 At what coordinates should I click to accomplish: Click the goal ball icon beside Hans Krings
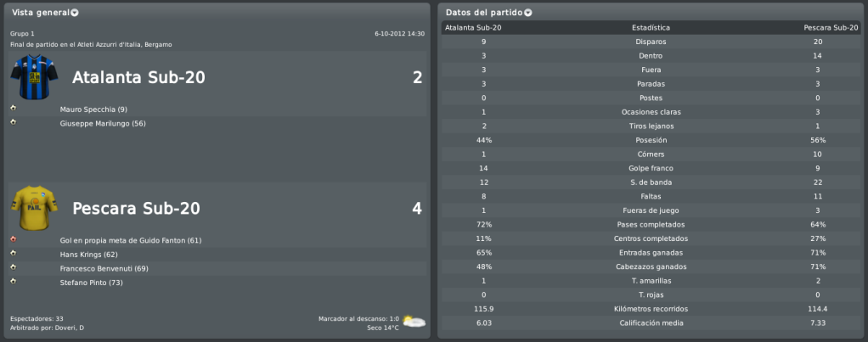pyautogui.click(x=13, y=254)
